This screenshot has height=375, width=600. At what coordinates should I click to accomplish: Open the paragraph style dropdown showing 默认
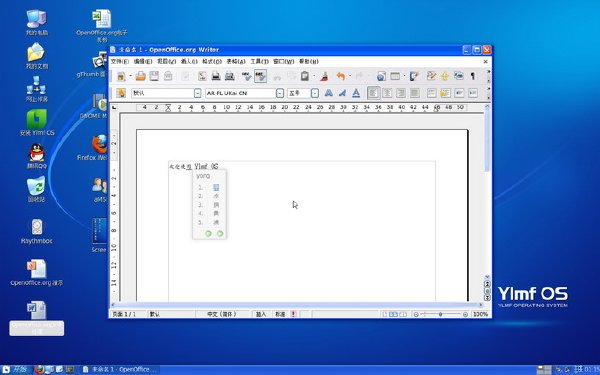point(197,93)
